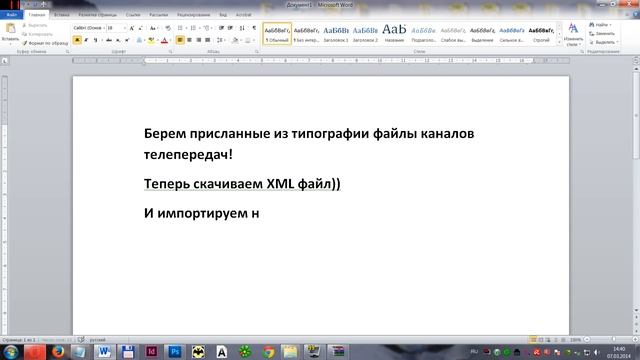
Task: Toggle Show paragraph marks (¶)
Action: (x=254, y=28)
